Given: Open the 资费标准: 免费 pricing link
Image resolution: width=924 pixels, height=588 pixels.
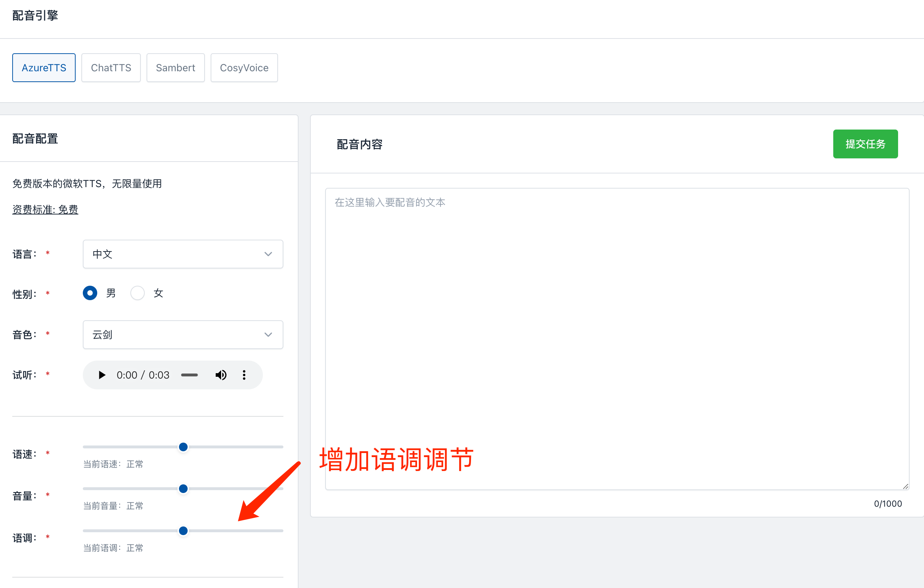Looking at the screenshot, I should coord(45,209).
